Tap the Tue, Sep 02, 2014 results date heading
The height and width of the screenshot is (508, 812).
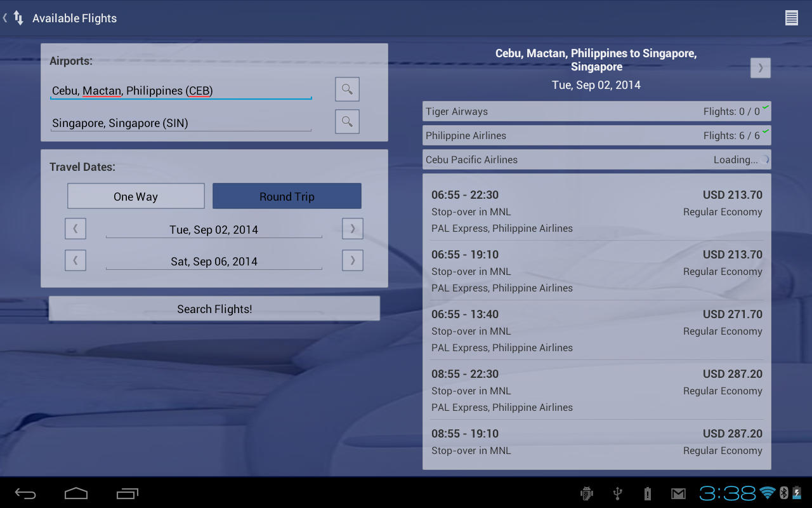coord(596,85)
